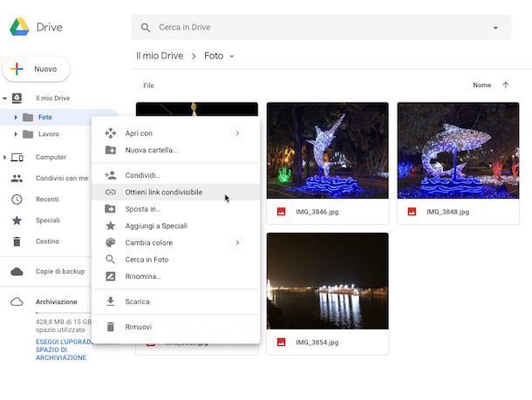Click the Condivisi con me people icon
Image resolution: width=532 pixels, height=400 pixels.
(17, 178)
